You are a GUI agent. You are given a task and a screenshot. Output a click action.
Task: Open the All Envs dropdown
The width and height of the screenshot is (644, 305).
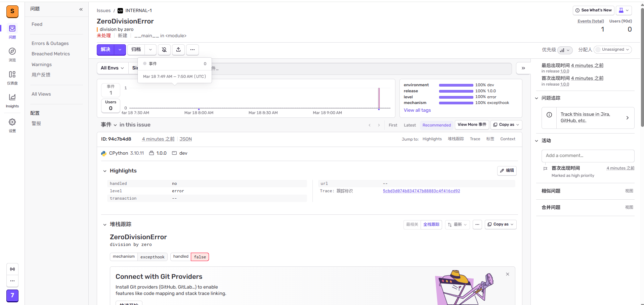click(x=112, y=68)
